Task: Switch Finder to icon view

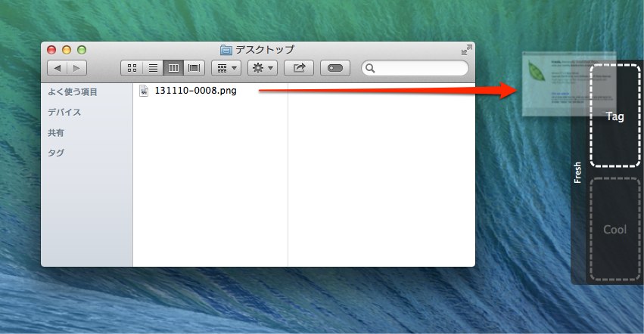Action: tap(132, 68)
